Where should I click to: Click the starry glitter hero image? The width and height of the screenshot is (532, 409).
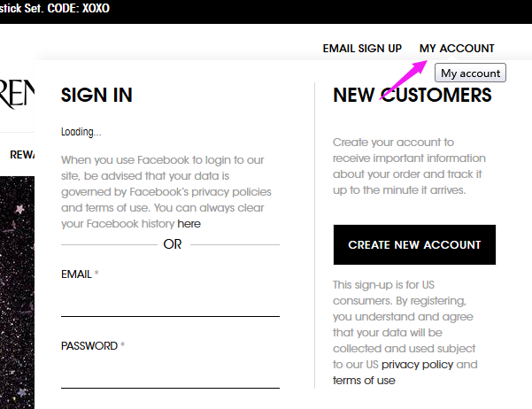17,292
